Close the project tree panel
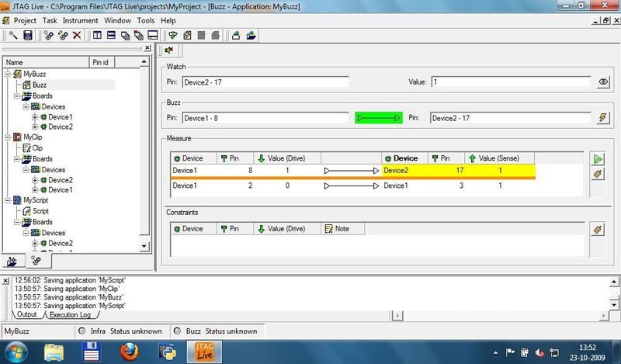 pos(147,48)
